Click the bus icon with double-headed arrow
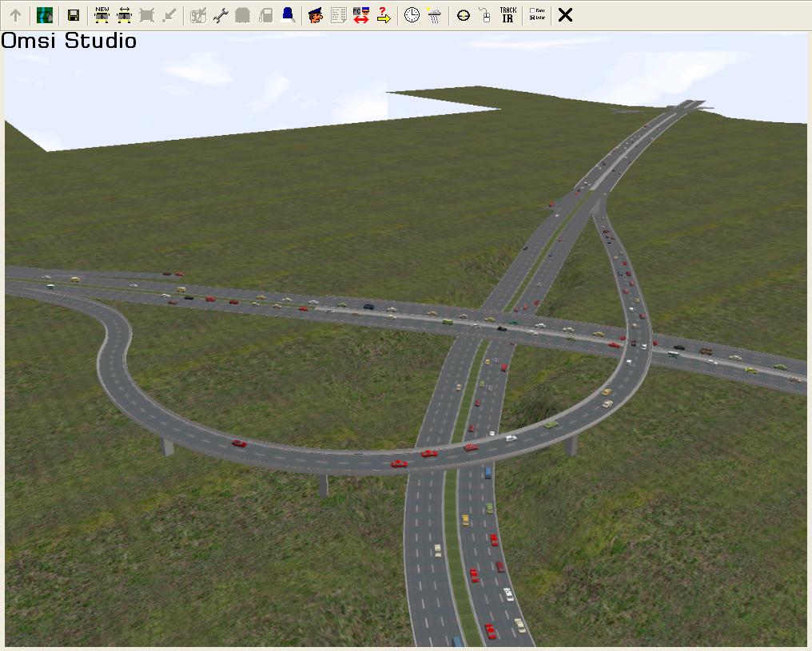812x651 pixels. coord(125,15)
